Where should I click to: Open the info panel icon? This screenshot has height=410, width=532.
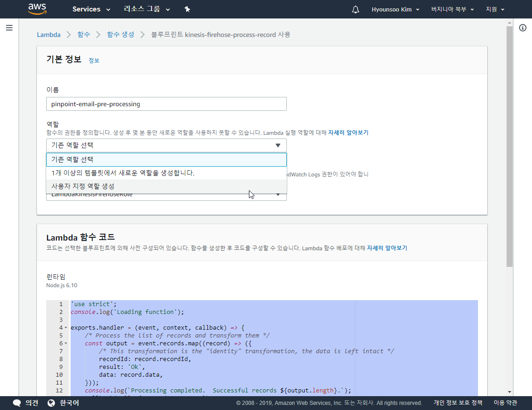523,28
